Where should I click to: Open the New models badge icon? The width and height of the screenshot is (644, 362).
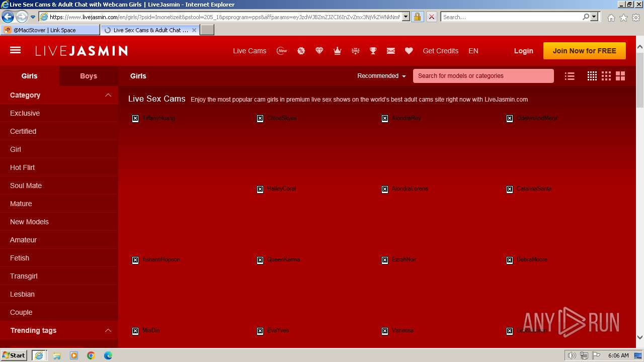282,51
